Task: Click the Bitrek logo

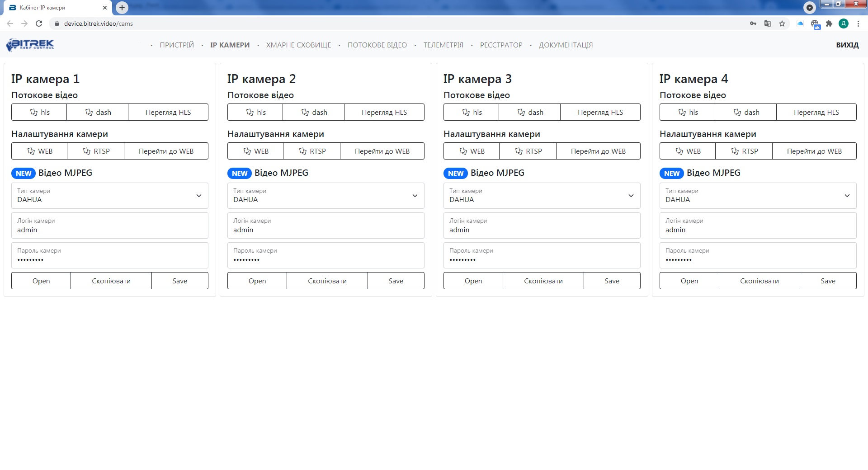Action: 30,45
